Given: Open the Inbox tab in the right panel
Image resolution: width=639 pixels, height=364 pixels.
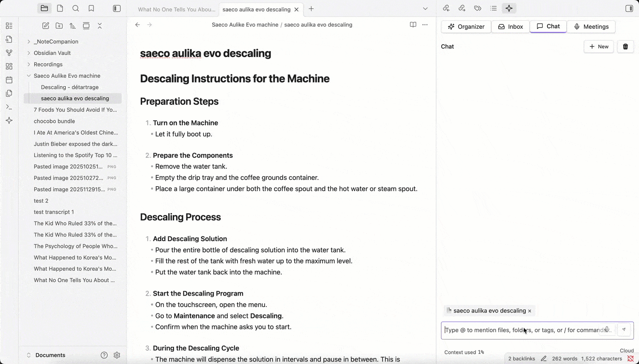Looking at the screenshot, I should point(511,26).
